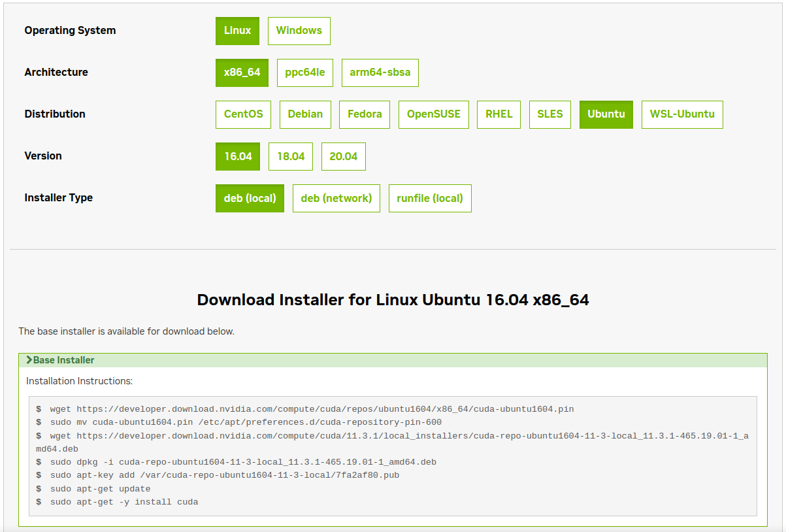This screenshot has height=532, width=786.
Task: Click the Download Installer for Linux Ubuntu heading
Action: tap(393, 300)
